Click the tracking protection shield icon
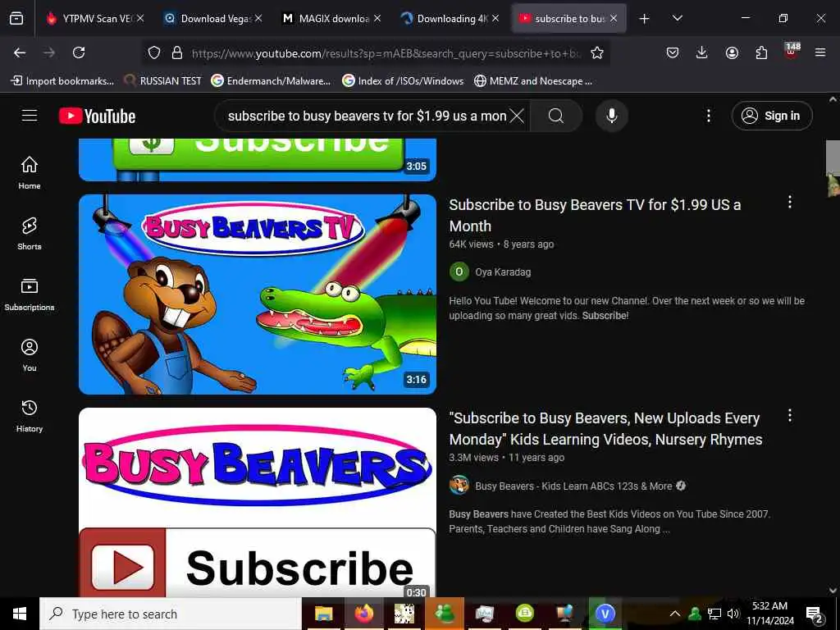The width and height of the screenshot is (840, 630). pyautogui.click(x=154, y=52)
